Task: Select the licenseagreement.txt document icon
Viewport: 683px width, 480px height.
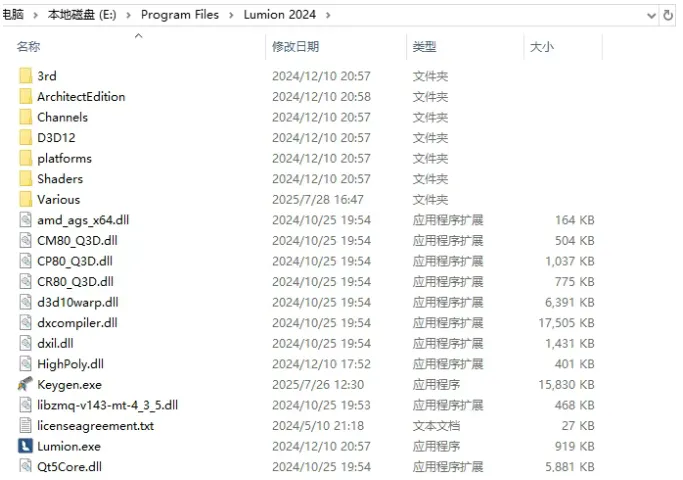Action: [26, 426]
